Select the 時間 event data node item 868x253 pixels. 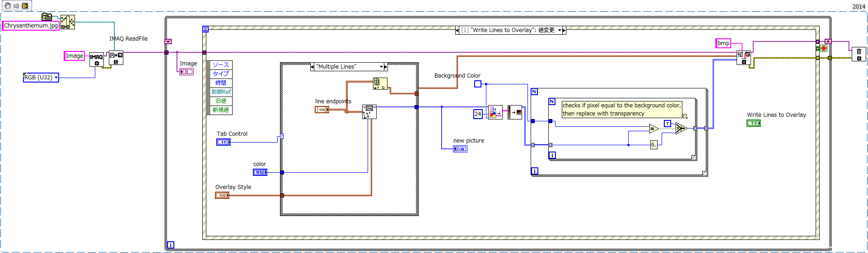[x=221, y=83]
